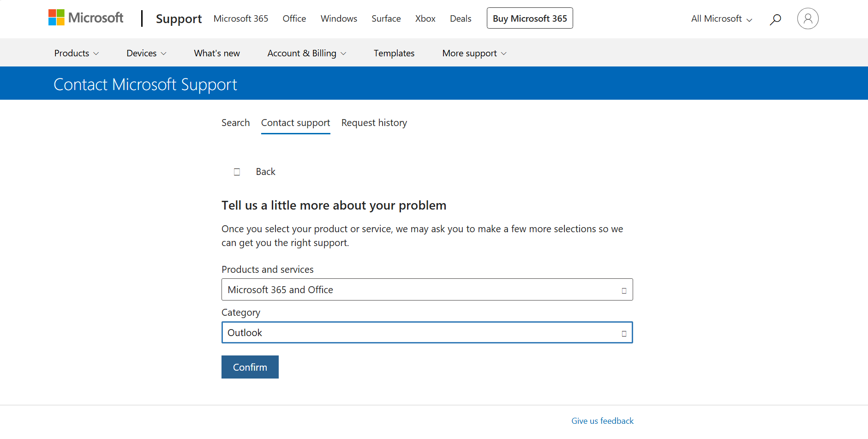The image size is (868, 439).
Task: Open the Category dropdown arrow
Action: pos(624,332)
